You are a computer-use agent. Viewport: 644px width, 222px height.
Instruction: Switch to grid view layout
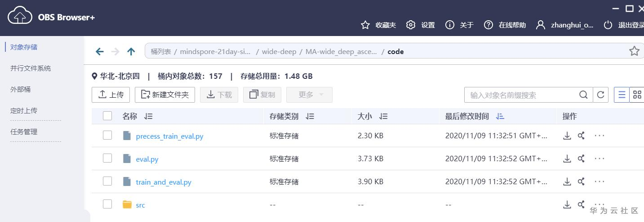[x=637, y=95]
